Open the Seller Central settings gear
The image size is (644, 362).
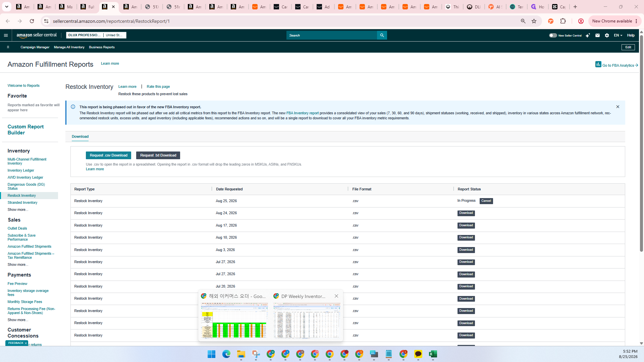pyautogui.click(x=607, y=35)
